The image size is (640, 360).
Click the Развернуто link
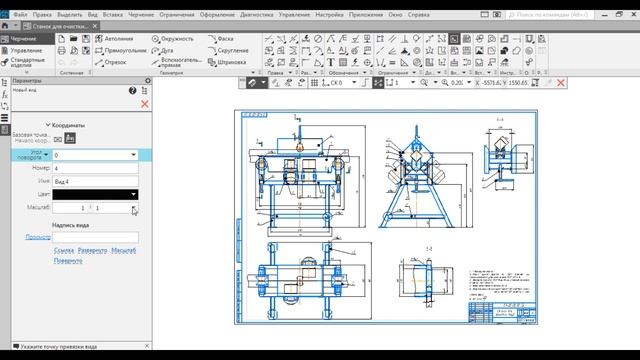(x=92, y=251)
